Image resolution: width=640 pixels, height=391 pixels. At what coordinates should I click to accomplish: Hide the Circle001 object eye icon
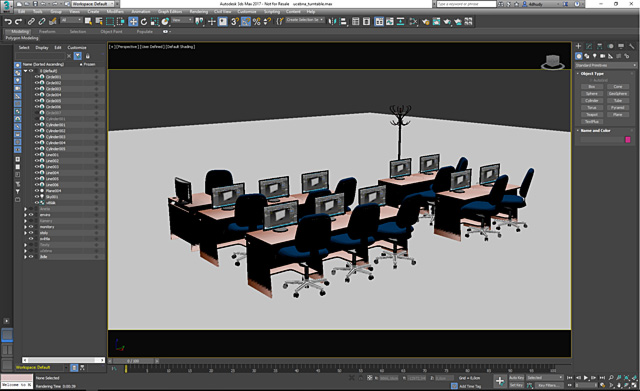37,77
